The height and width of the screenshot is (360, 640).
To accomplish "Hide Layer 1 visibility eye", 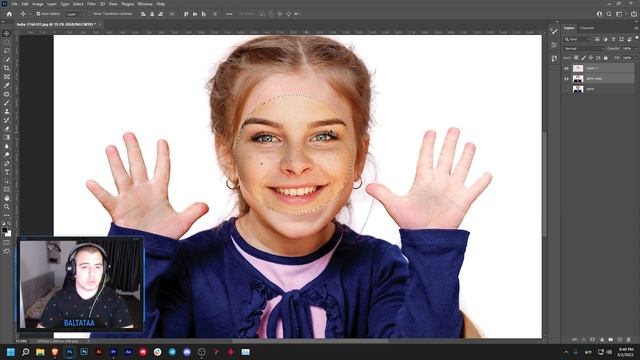I will 567,68.
